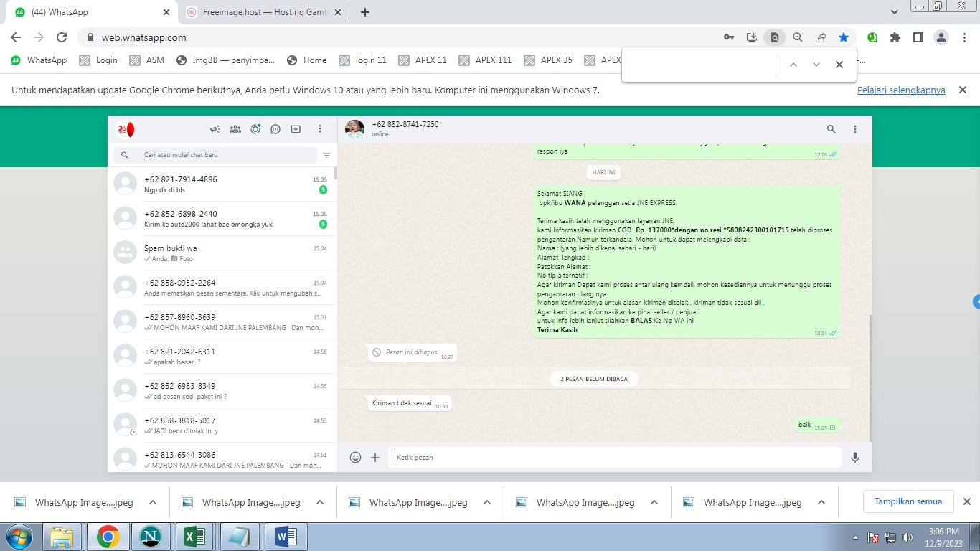
Task: Close the (44) WhatsApp tab
Action: point(166,12)
